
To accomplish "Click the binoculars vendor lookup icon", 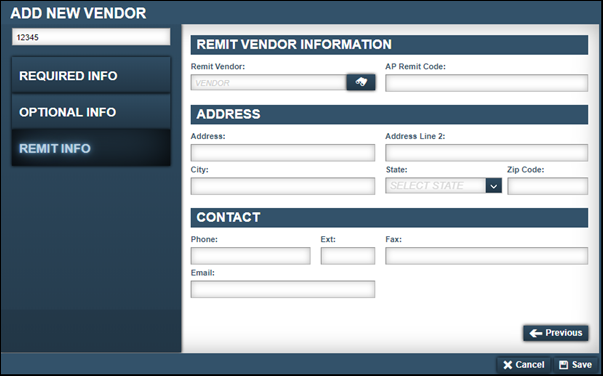I will point(361,82).
